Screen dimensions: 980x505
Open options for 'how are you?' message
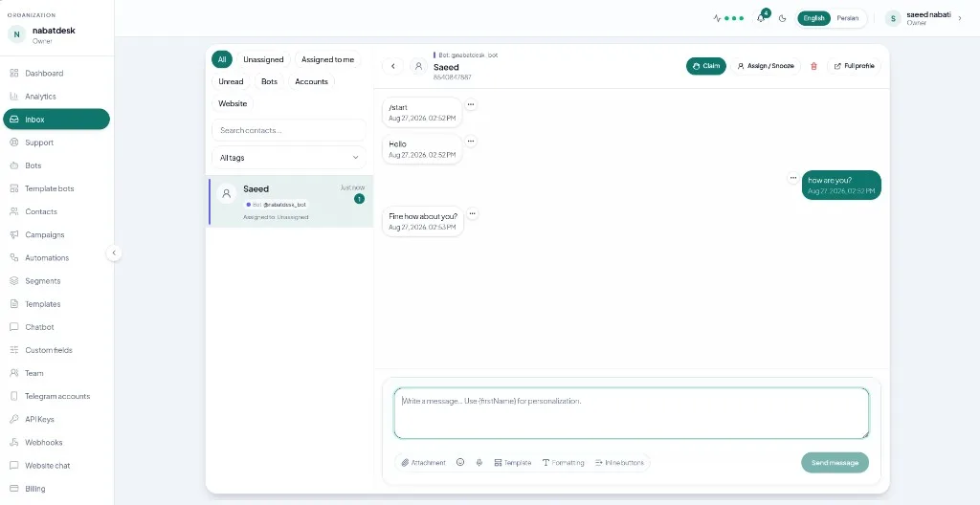793,178
